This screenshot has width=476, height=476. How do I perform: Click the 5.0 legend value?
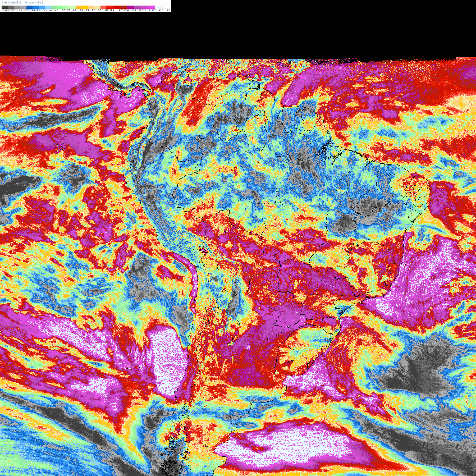pyautogui.click(x=63, y=10)
